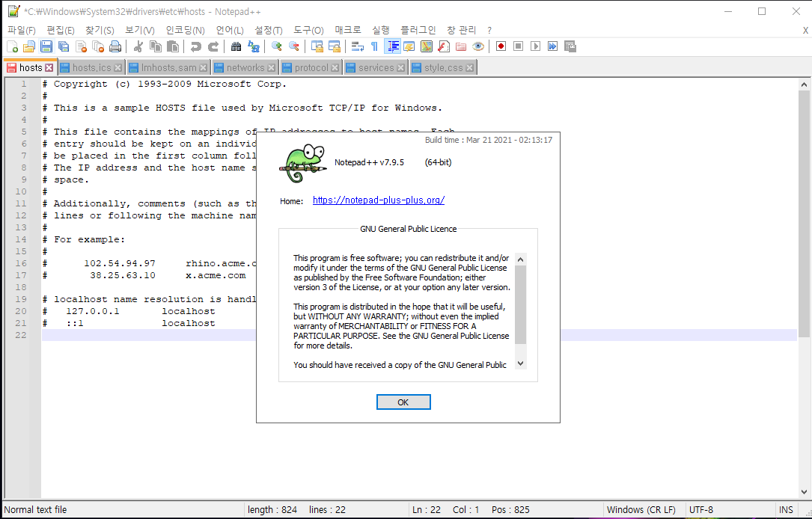Open the 창 관리 menu
Viewport: 812px width, 519px height.
coord(461,30)
